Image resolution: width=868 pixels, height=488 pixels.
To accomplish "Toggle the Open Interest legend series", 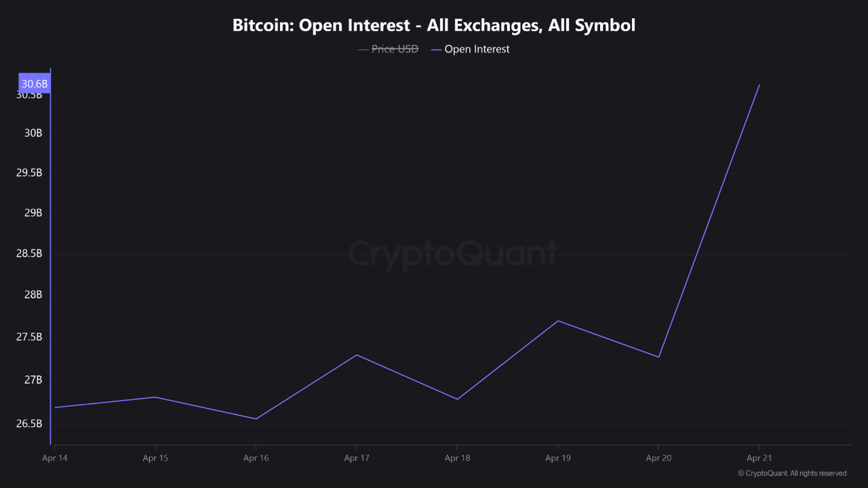I will coord(477,49).
